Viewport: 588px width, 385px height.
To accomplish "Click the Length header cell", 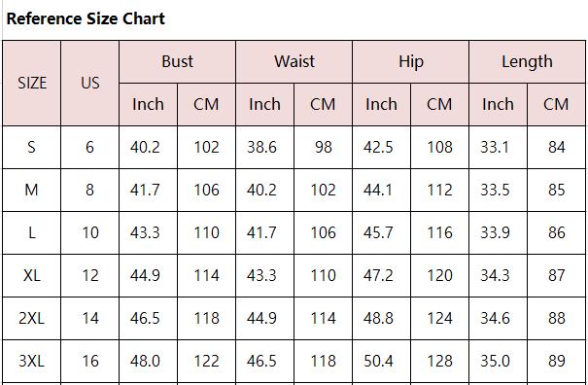I will pyautogui.click(x=527, y=61).
